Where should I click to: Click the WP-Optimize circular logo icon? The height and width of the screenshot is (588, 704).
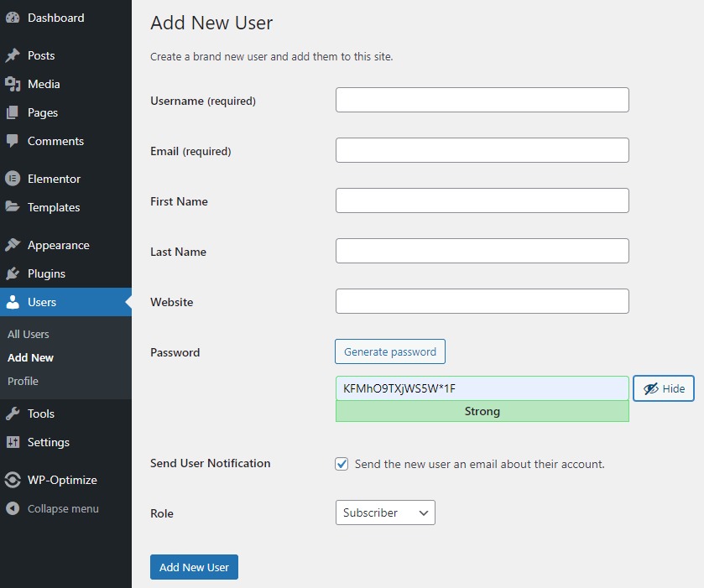coord(13,480)
